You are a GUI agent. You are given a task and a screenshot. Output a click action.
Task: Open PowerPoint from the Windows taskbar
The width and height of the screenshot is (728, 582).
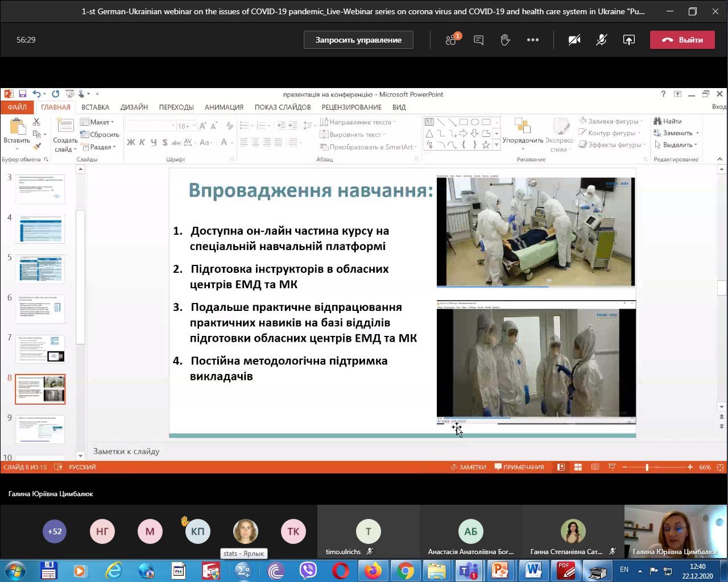(500, 570)
